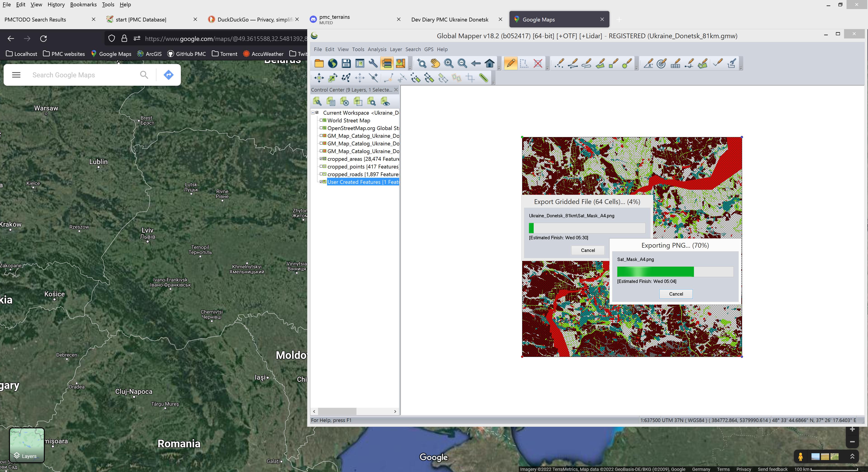Select the Zoom rectangle tool icon
The height and width of the screenshot is (472, 868).
point(422,63)
